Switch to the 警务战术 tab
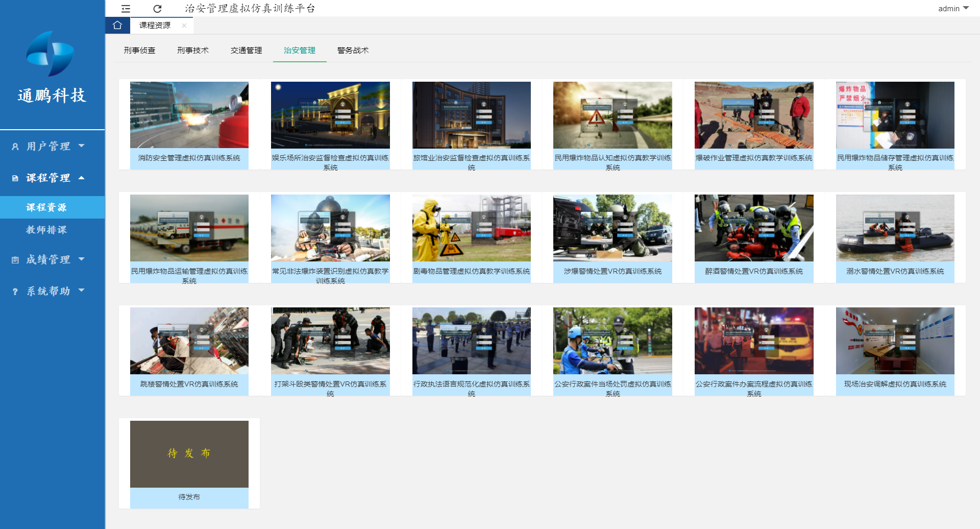The height and width of the screenshot is (529, 980). click(353, 50)
